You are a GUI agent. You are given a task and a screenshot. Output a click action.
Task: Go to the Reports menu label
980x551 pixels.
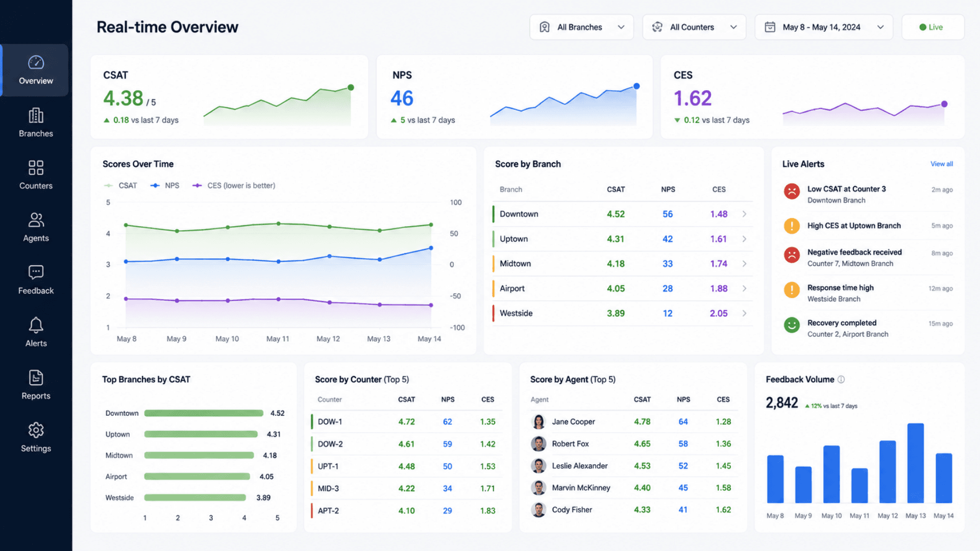click(x=36, y=396)
